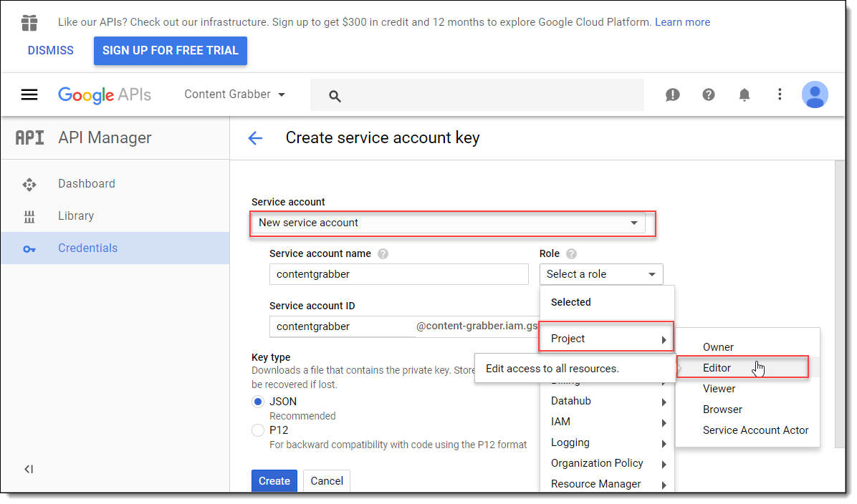Open the hamburger navigation menu

point(29,94)
